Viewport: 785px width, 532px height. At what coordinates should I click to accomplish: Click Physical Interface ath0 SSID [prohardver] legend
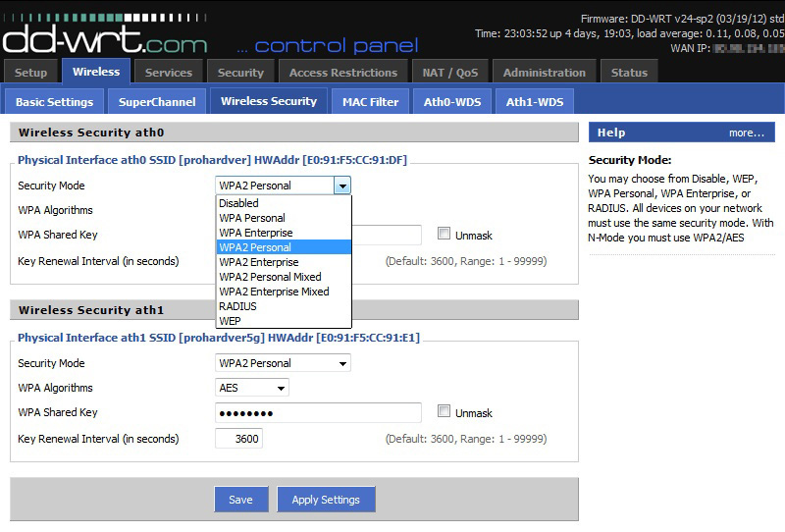click(x=212, y=160)
